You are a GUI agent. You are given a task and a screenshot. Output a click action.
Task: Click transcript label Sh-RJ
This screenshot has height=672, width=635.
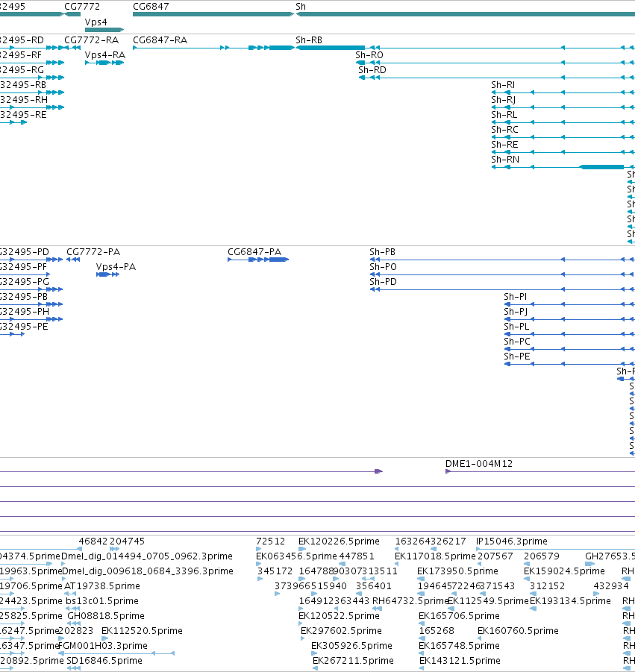pos(504,99)
